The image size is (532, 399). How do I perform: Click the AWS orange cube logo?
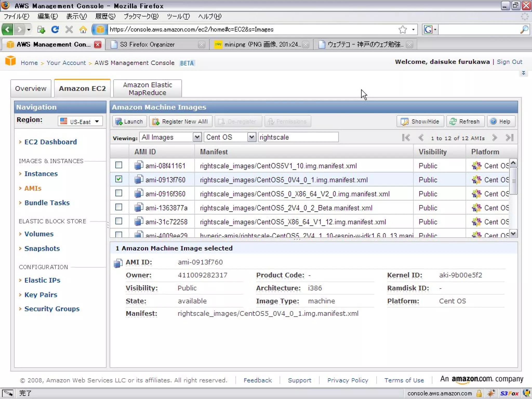tap(10, 61)
